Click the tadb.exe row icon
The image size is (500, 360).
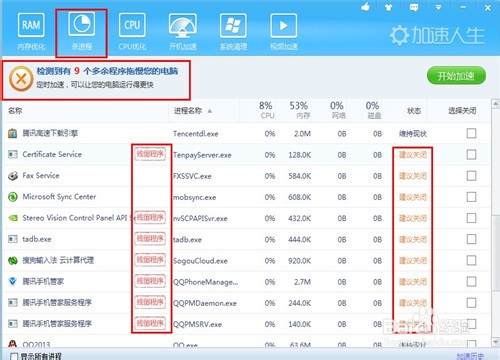(13, 239)
